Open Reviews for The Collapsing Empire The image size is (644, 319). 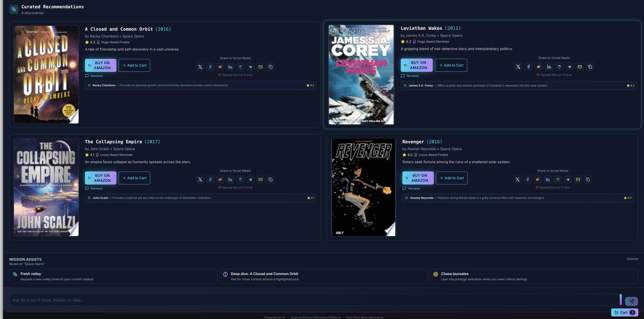(x=94, y=189)
